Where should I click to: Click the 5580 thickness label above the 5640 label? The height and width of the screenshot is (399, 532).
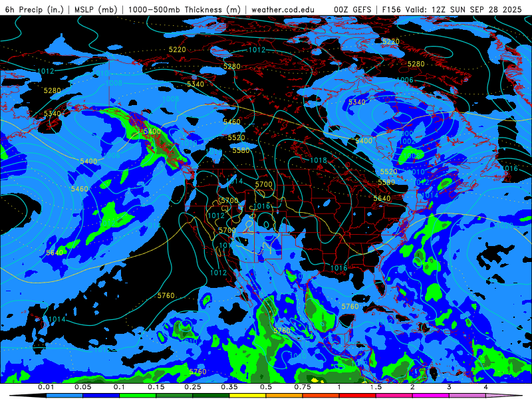(386, 182)
